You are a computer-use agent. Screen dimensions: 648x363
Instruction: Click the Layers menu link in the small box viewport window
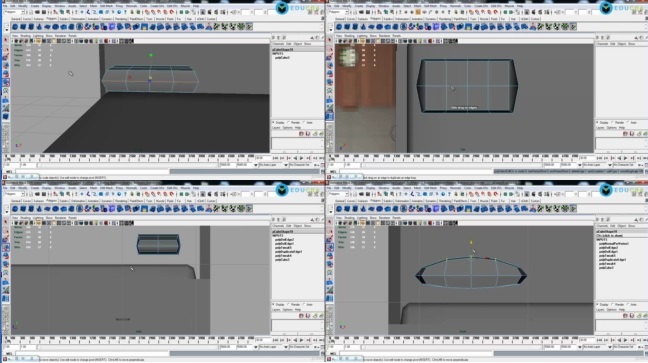276,310
